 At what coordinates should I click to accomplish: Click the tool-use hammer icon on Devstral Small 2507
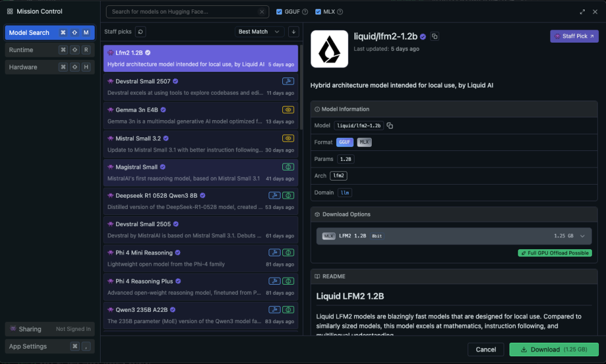pyautogui.click(x=288, y=81)
